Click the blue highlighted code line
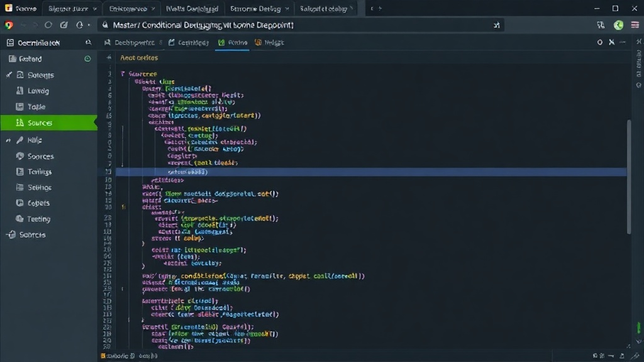The height and width of the screenshot is (362, 644). (x=371, y=172)
